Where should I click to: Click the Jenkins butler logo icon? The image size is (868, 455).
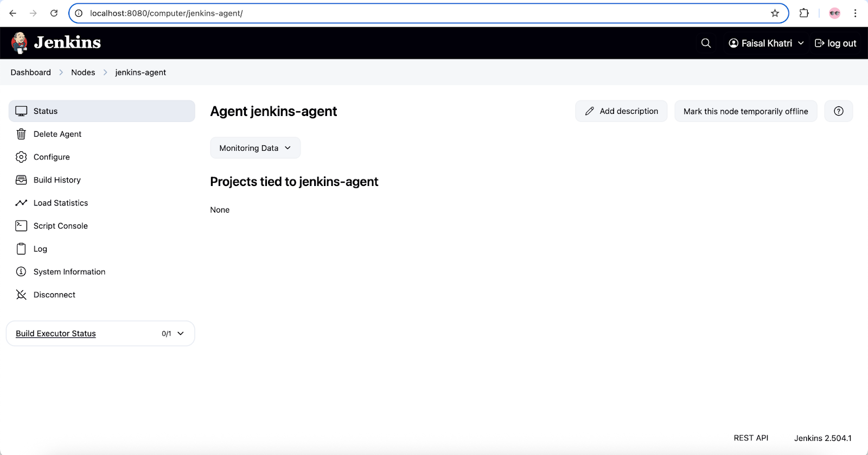point(20,43)
